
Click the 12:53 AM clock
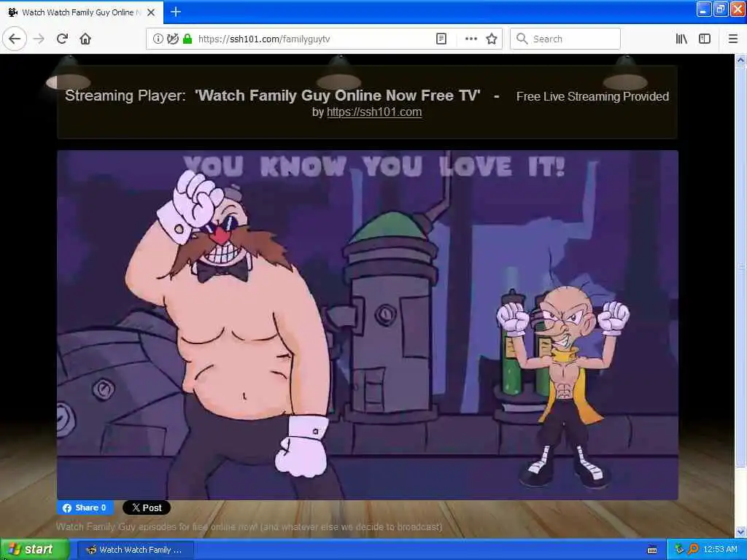720,550
